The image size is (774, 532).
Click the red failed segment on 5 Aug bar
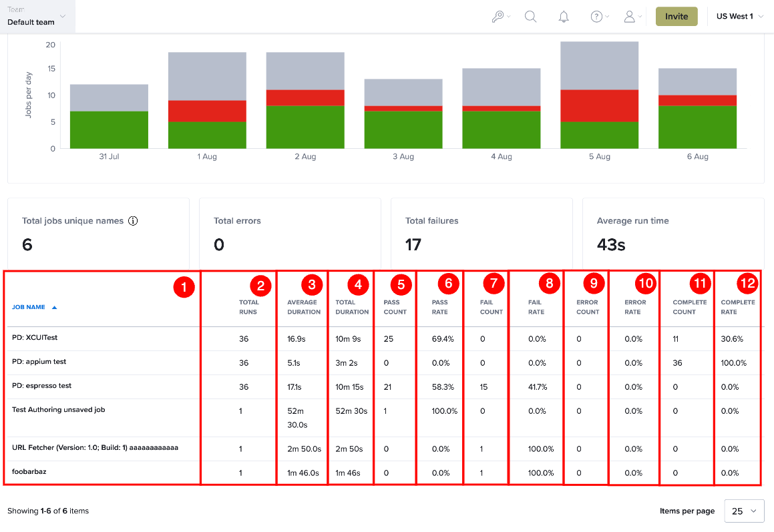599,105
